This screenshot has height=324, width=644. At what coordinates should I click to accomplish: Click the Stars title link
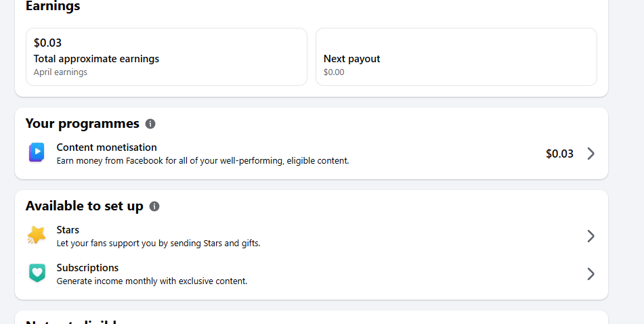(x=68, y=230)
